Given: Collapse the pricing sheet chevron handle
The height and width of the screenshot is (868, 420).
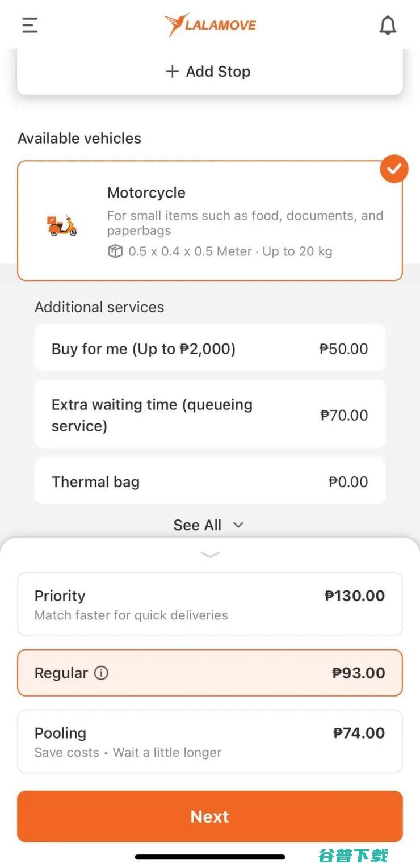Looking at the screenshot, I should pos(210,554).
